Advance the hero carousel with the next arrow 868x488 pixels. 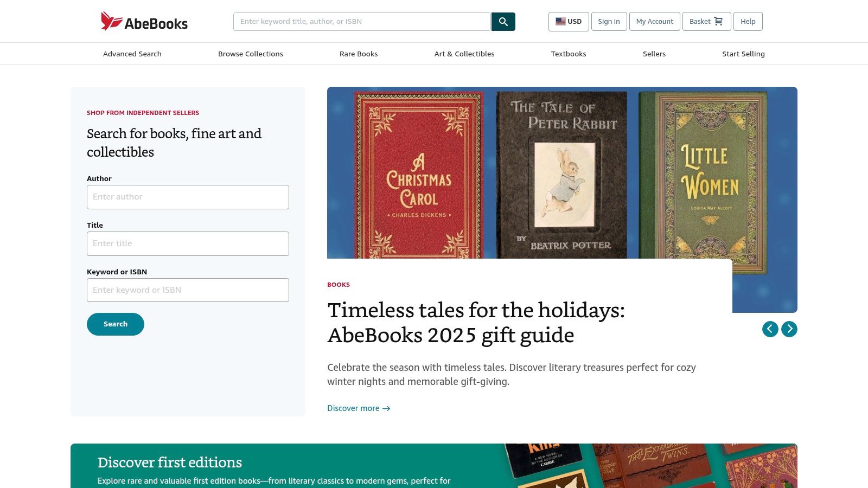click(x=789, y=329)
